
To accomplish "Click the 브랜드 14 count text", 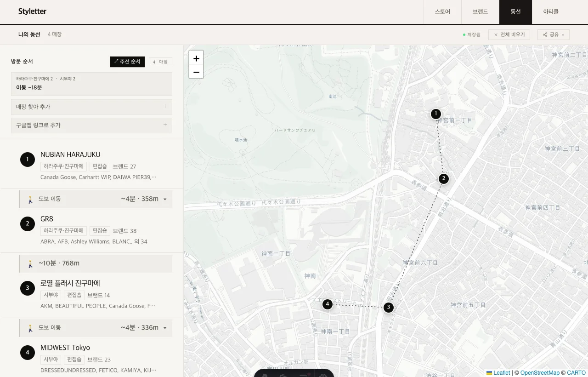I will click(99, 295).
